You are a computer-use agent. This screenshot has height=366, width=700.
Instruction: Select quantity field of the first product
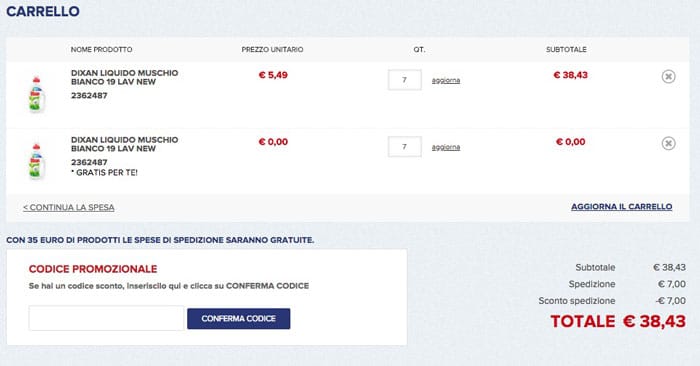[404, 80]
